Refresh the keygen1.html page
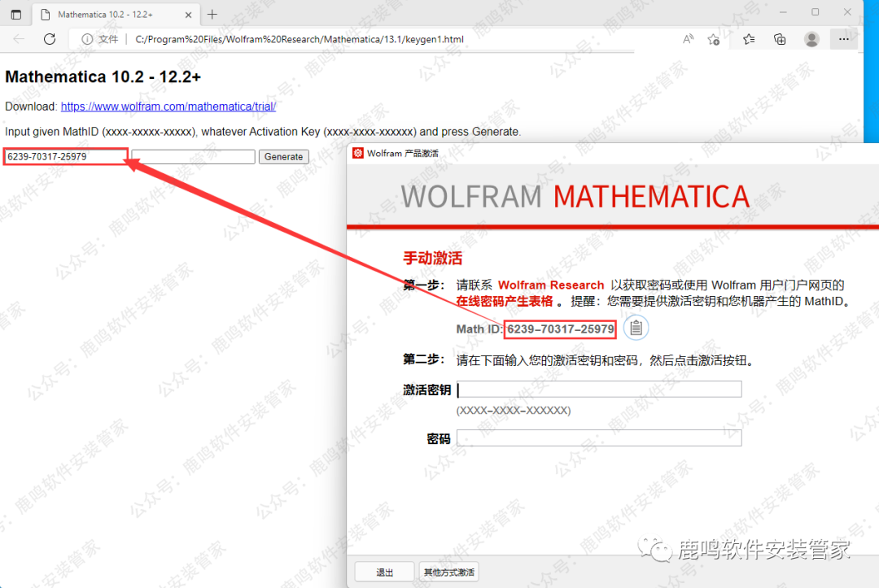879x588 pixels. point(50,39)
